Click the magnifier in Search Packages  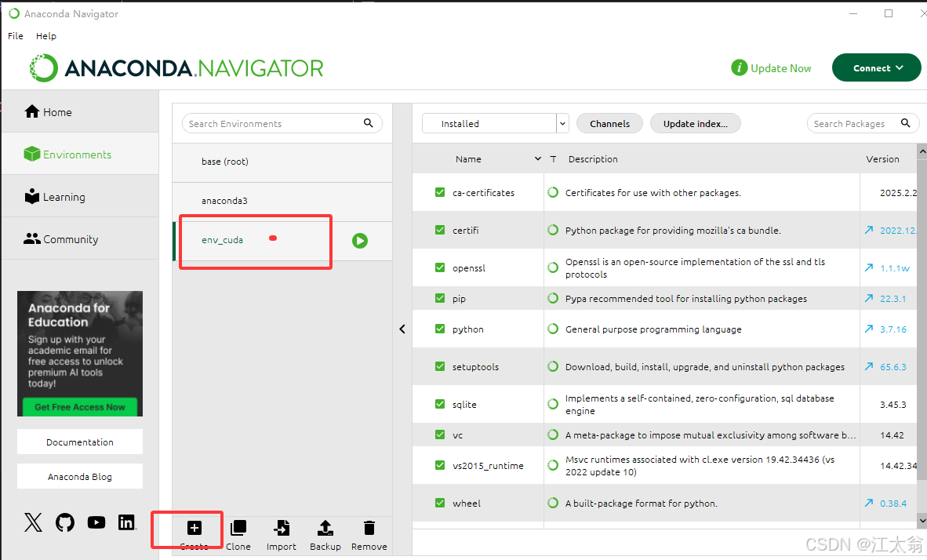coord(905,123)
